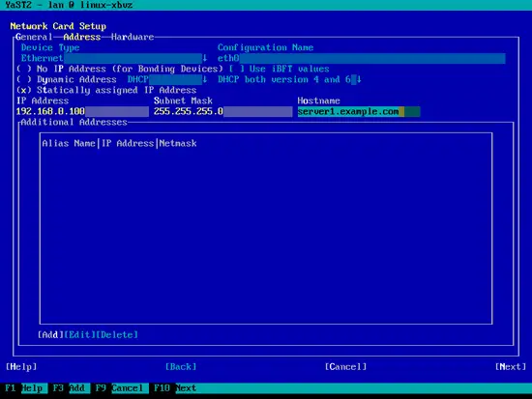
Task: Proceed with the bracketed Next button
Action: (x=511, y=367)
